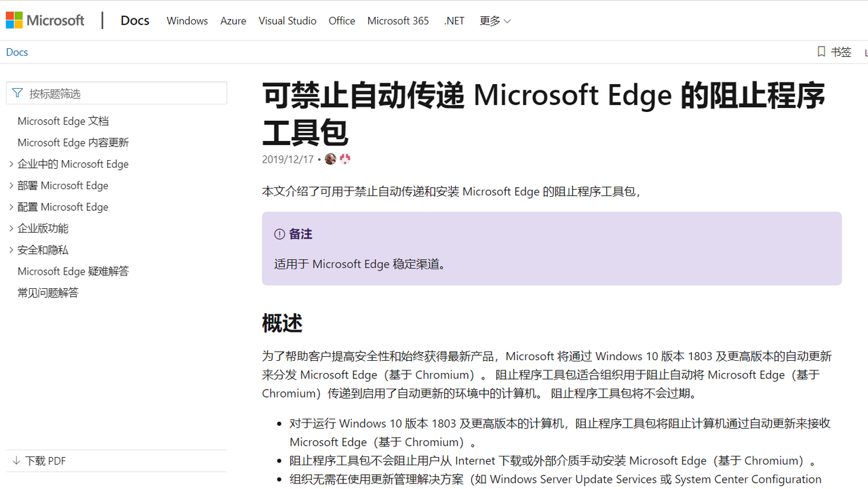Image resolution: width=868 pixels, height=489 pixels.
Task: Click the 书签 bookmark button
Action: point(834,52)
